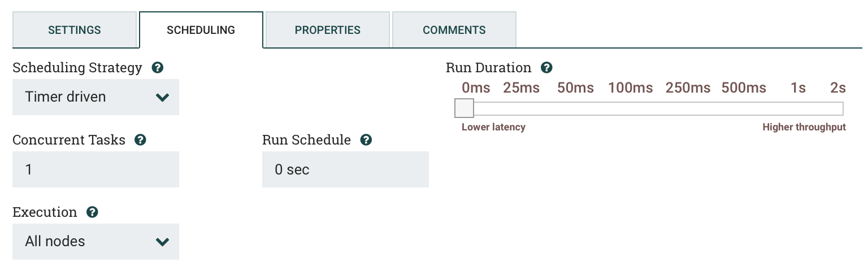Expand the Timer driven dropdown

(96, 97)
